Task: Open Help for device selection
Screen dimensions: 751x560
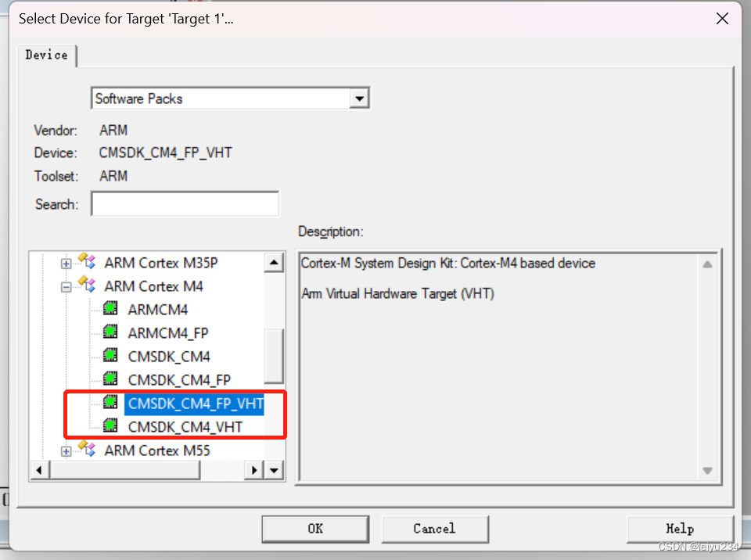Action: [x=679, y=529]
